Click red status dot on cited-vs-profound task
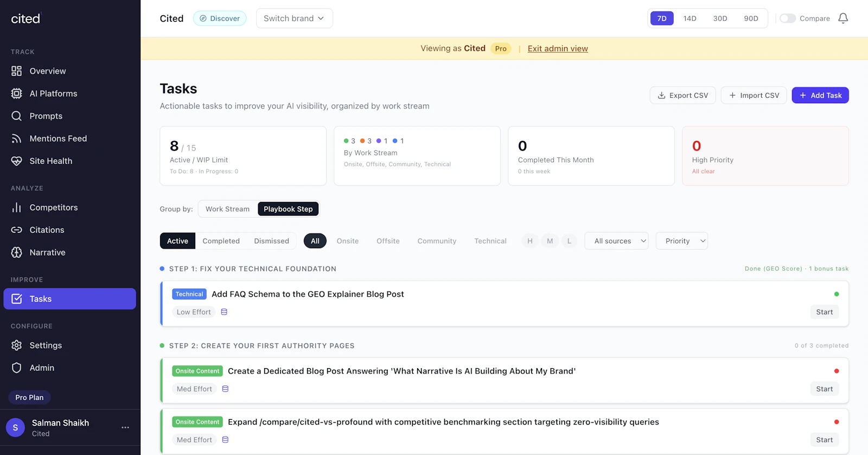Viewport: 868px width, 455px height. 837,422
